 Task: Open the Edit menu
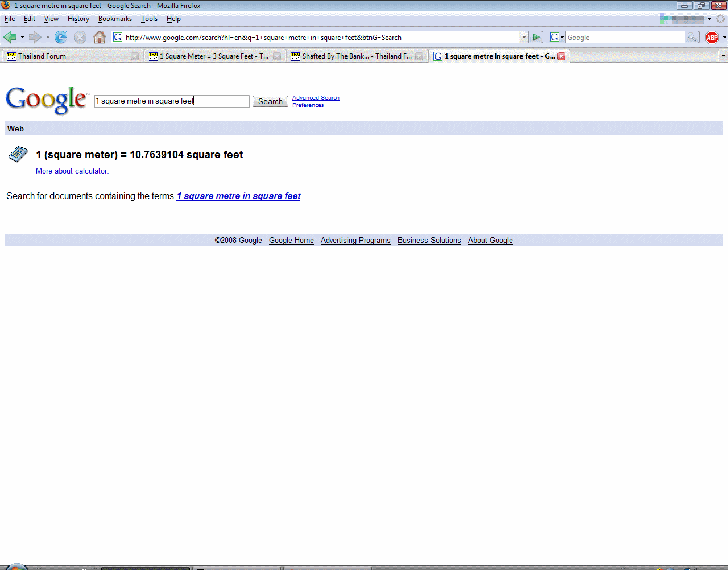(x=30, y=19)
